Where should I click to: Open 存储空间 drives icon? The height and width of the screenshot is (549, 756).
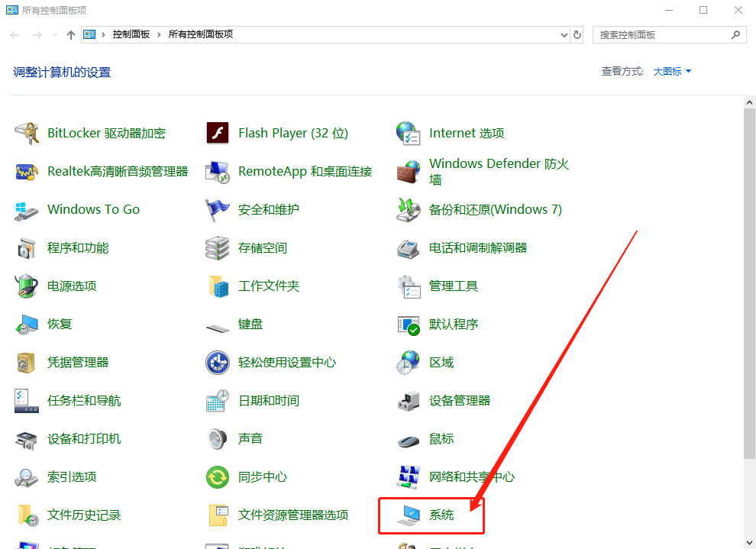point(218,248)
